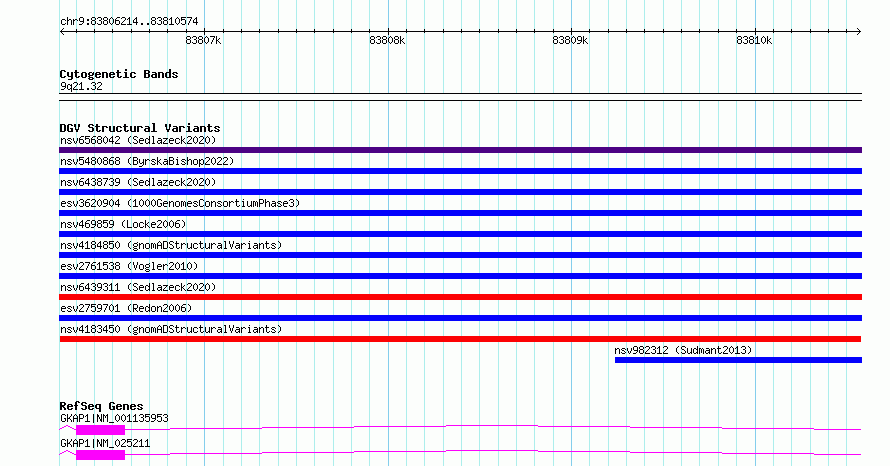Viewport: 890px width, 466px height.
Task: Click the blue bar under nsv6438739
Action: 460,192
